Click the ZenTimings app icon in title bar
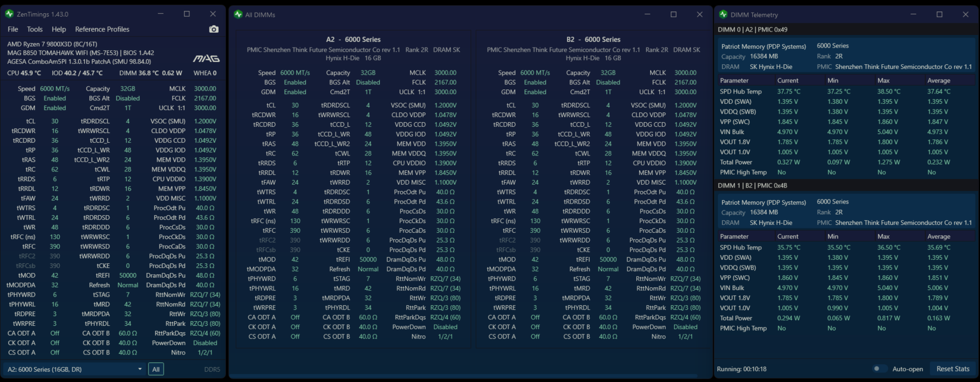 click(9, 14)
